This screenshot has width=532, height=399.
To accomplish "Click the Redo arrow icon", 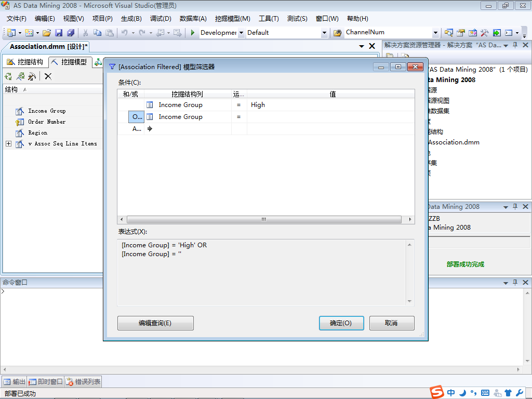I will [142, 33].
